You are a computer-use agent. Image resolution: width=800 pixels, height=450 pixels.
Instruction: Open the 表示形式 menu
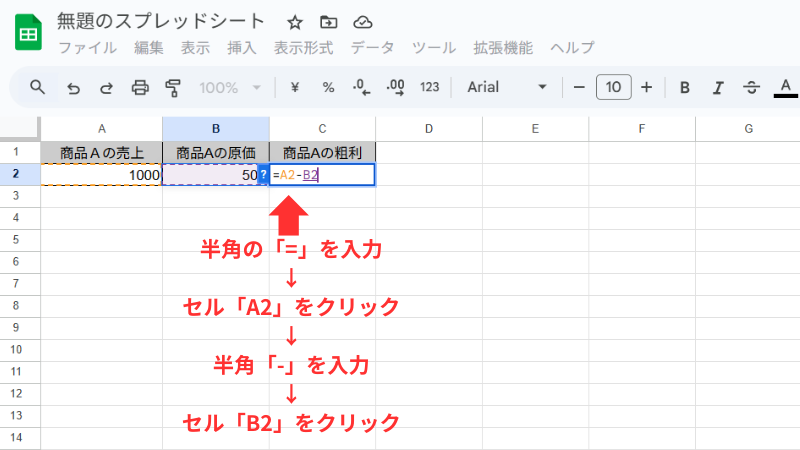point(304,48)
